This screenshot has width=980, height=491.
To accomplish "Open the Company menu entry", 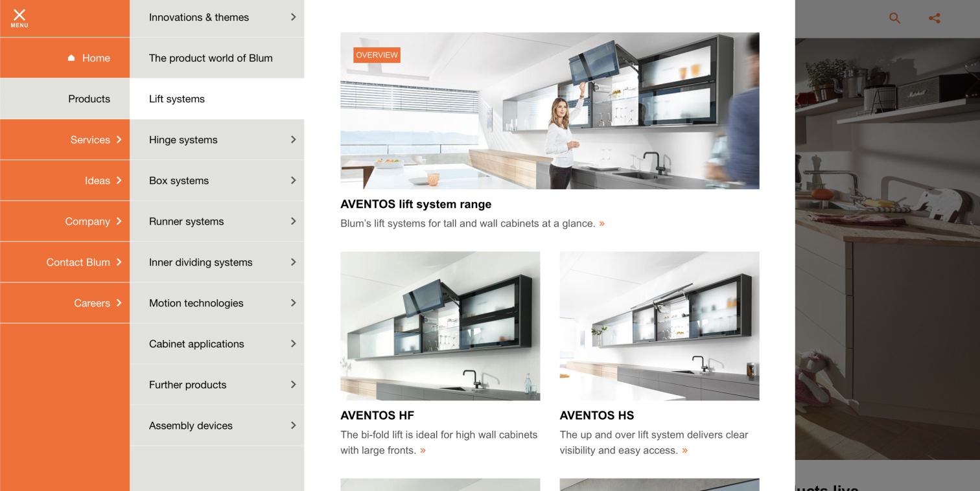I will pos(65,221).
